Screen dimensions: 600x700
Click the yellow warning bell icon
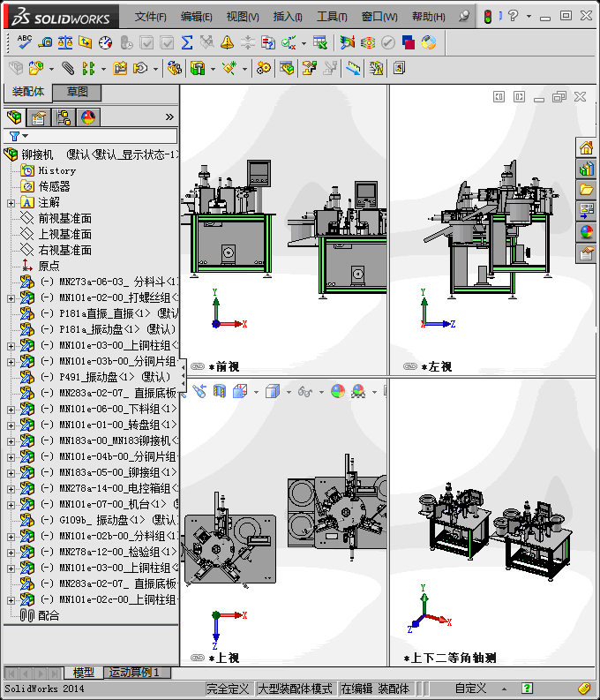pos(227,42)
